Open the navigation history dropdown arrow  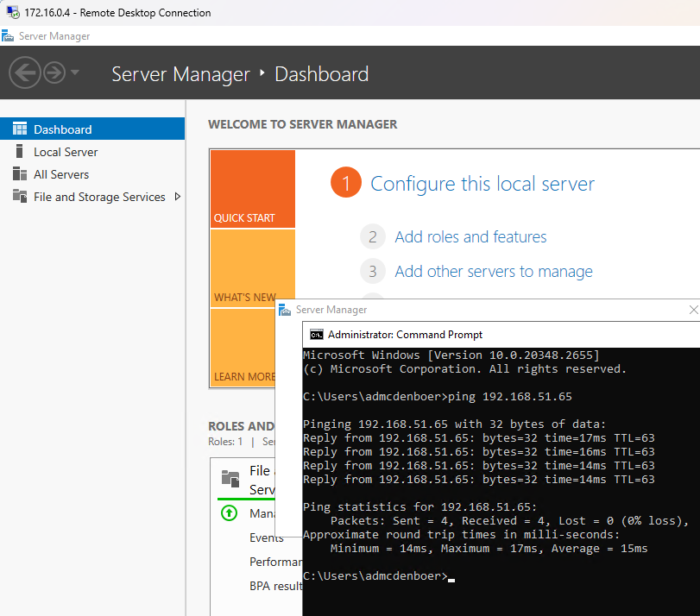tap(74, 72)
